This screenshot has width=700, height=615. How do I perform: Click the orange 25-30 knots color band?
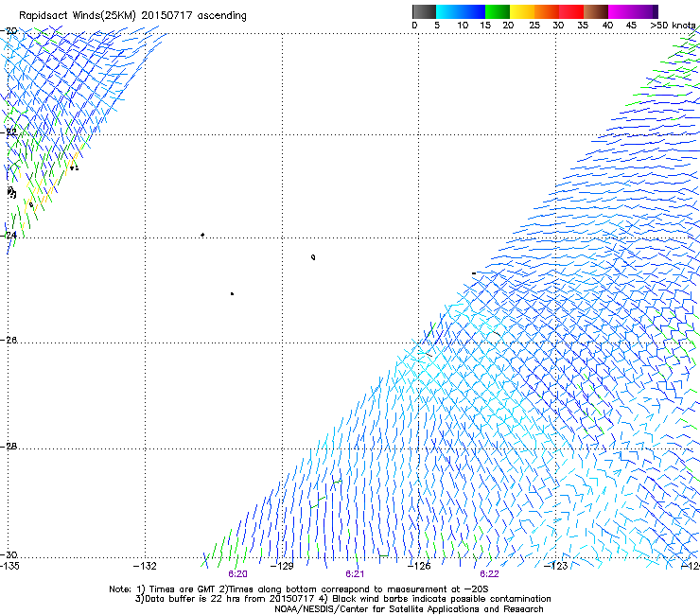[547, 11]
